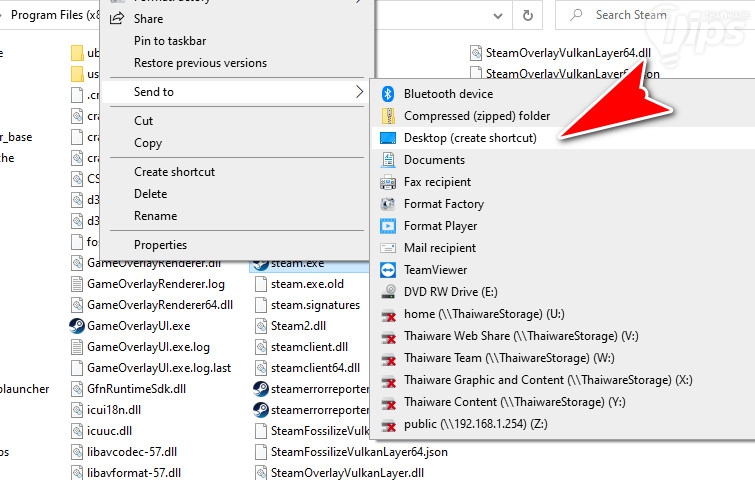Expand the Send to submenu arrow

tap(359, 91)
